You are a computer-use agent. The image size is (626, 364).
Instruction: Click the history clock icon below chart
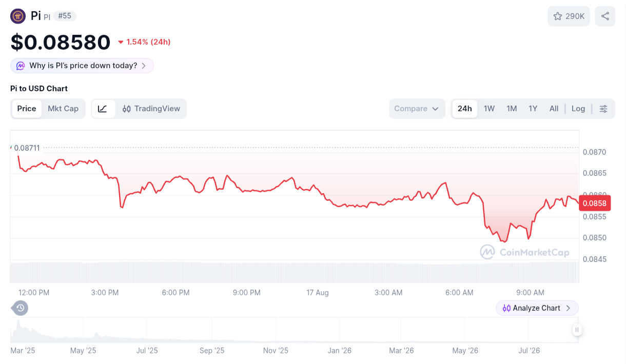(20, 308)
